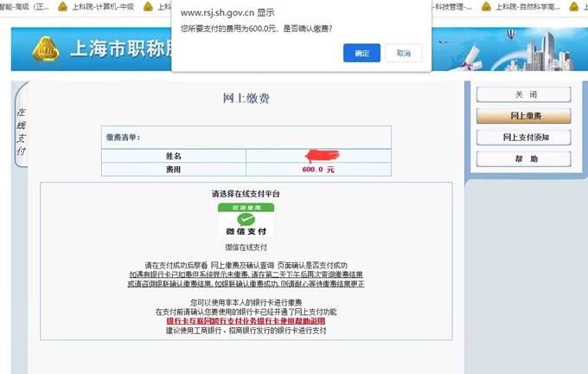Cancel the dialog with 取消 button
This screenshot has width=588, height=374.
click(x=404, y=53)
